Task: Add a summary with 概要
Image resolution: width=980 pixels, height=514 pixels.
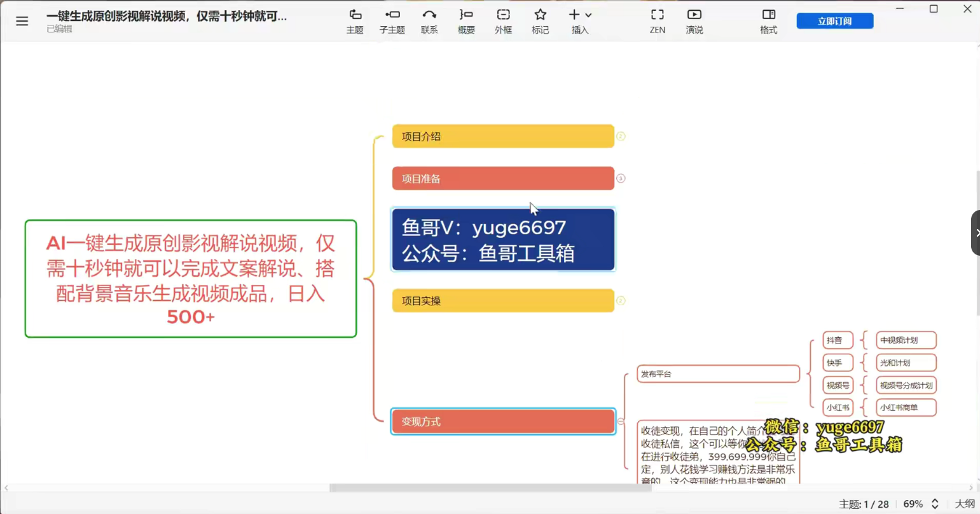Action: pos(466,21)
